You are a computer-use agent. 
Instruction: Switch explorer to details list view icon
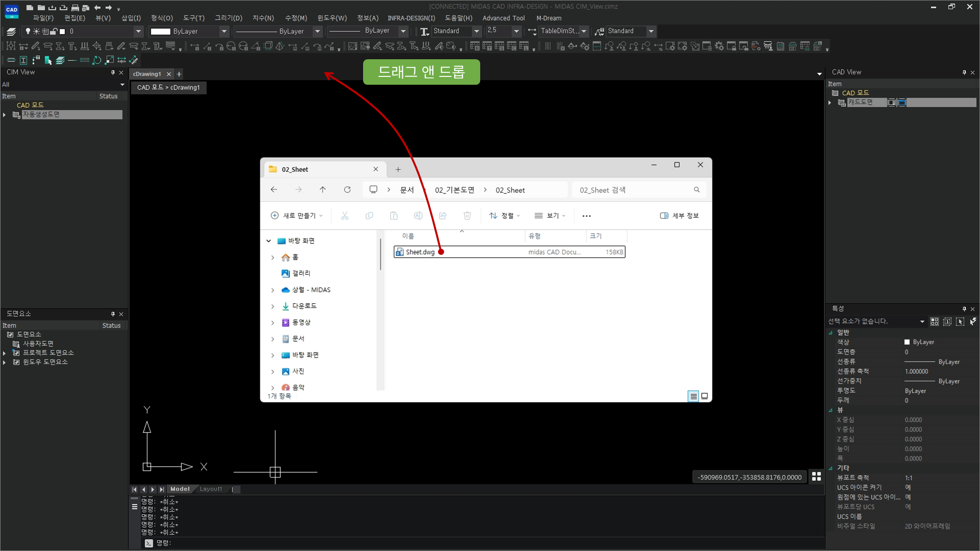point(693,396)
